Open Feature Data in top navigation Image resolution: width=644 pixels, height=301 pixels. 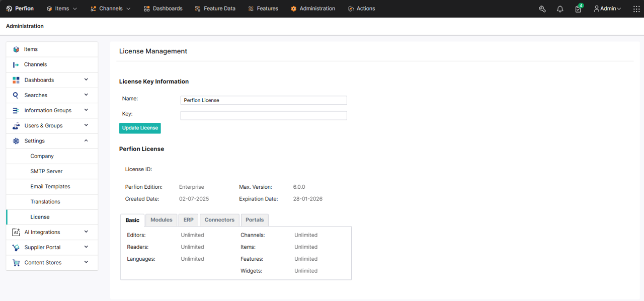215,9
